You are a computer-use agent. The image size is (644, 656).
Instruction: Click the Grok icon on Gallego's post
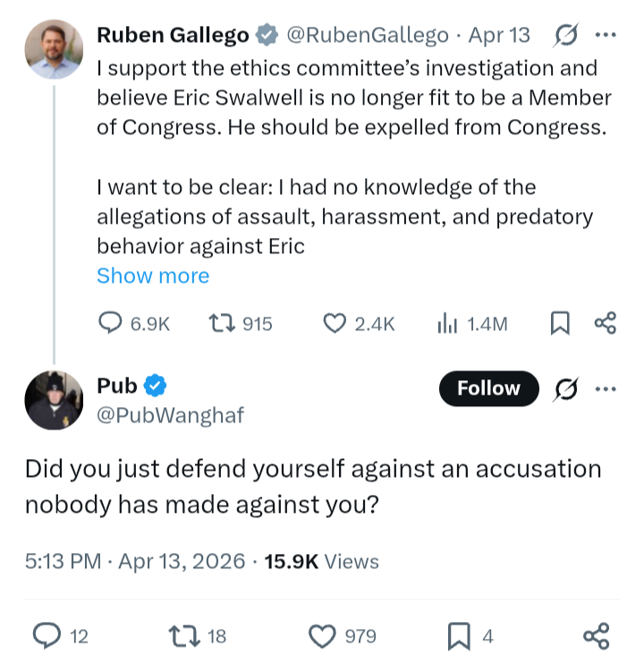point(566,35)
